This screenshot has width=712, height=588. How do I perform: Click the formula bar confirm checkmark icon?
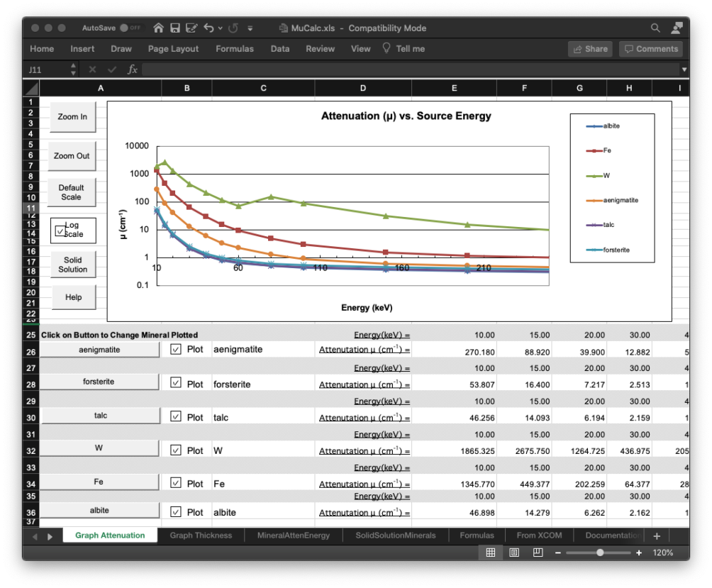pyautogui.click(x=112, y=70)
